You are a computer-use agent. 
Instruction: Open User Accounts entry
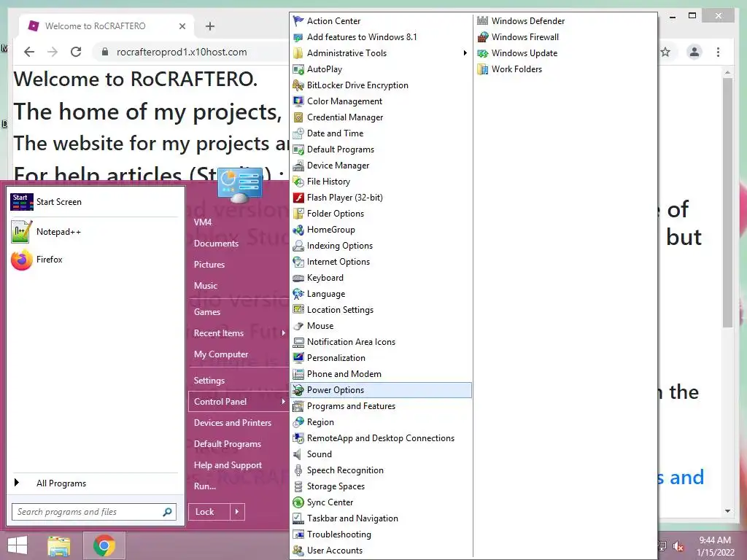[334, 551]
